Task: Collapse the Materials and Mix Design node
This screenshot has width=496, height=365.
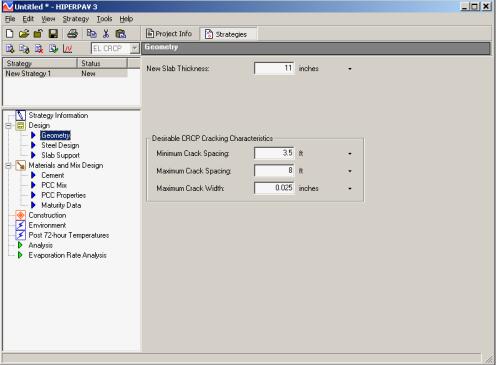Action: click(x=8, y=166)
